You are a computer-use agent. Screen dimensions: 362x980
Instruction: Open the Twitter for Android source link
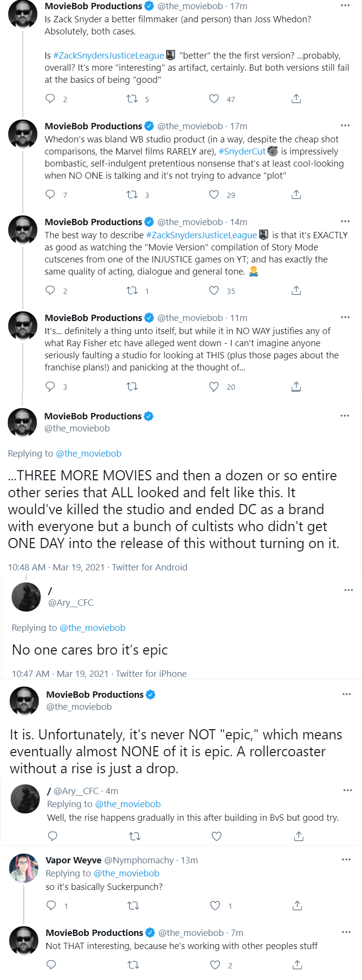tap(150, 567)
